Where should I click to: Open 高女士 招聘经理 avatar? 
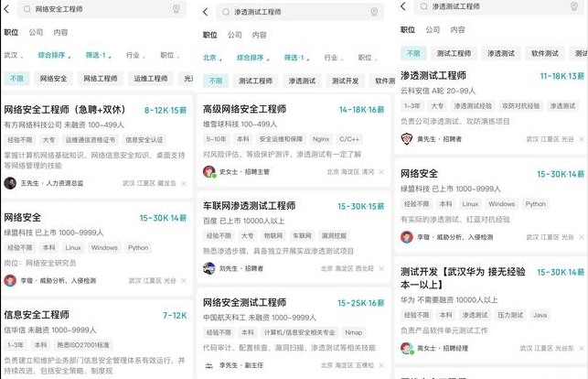pos(407,348)
